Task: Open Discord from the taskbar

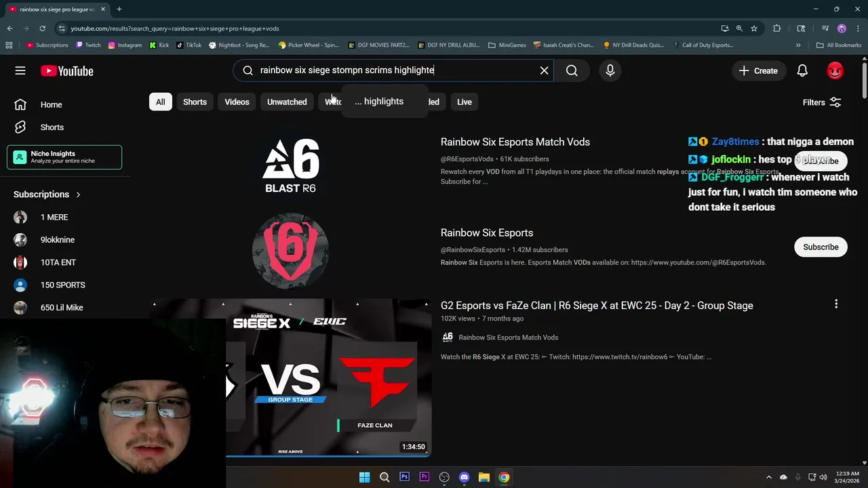Action: pyautogui.click(x=464, y=477)
